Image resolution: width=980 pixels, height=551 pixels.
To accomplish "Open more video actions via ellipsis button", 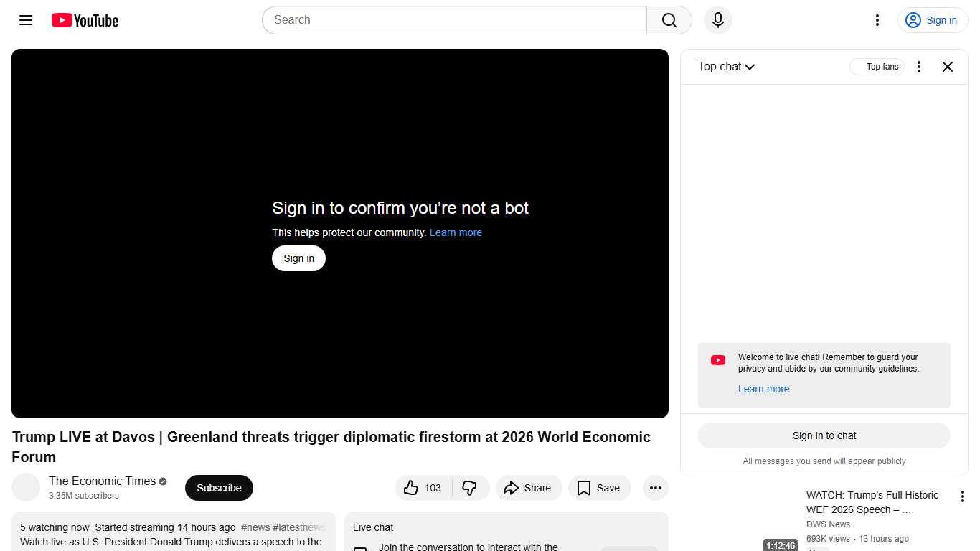I will (655, 488).
